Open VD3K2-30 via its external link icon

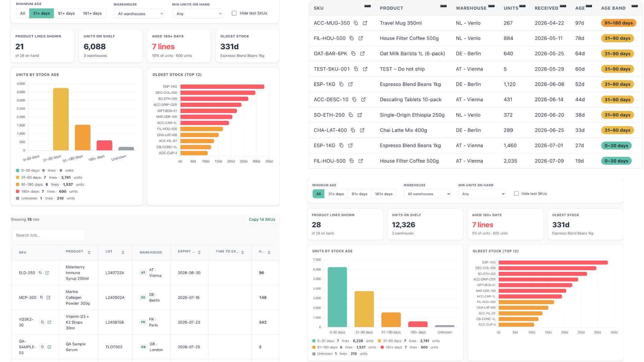[x=49, y=322]
